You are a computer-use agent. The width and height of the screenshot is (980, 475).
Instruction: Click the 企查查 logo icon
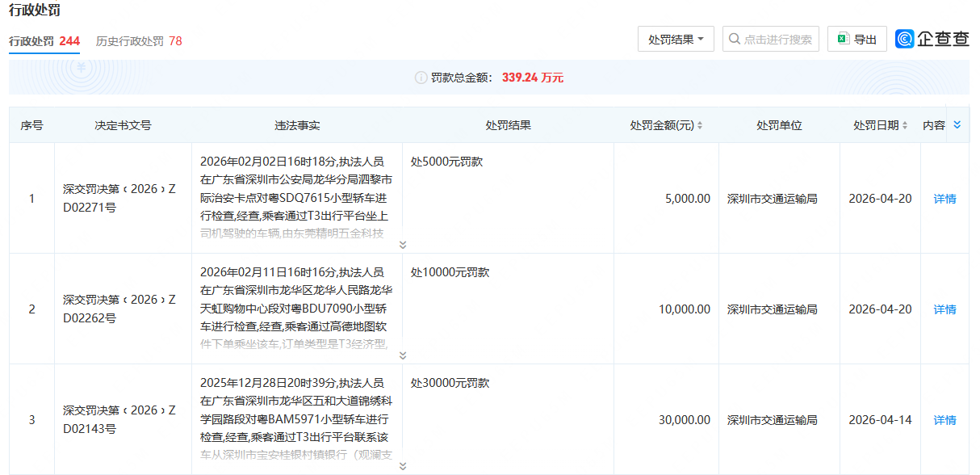click(x=905, y=39)
